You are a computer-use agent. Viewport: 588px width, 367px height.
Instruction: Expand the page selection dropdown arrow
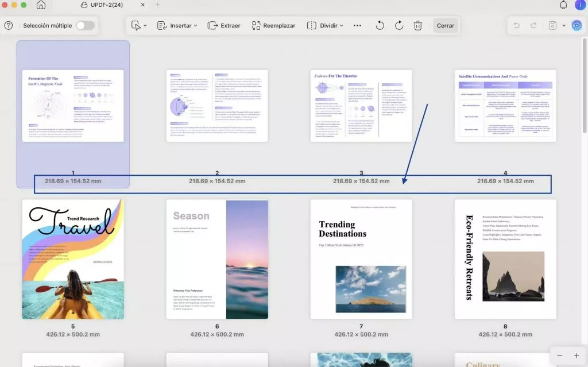[145, 25]
